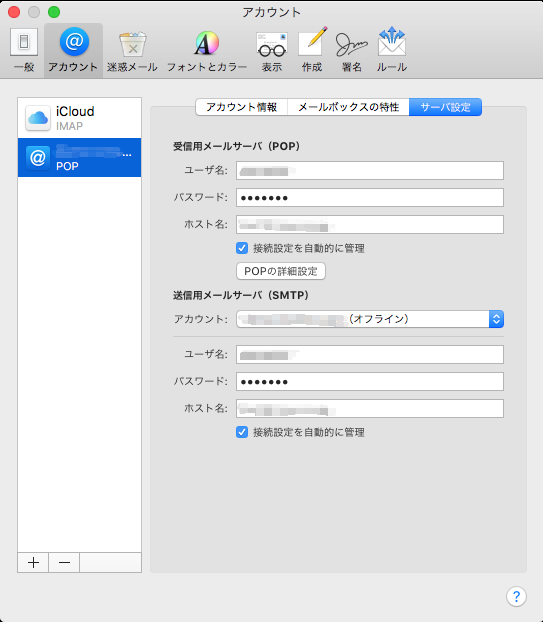Click the POP ホスト名 field
The image size is (543, 622).
click(x=370, y=225)
